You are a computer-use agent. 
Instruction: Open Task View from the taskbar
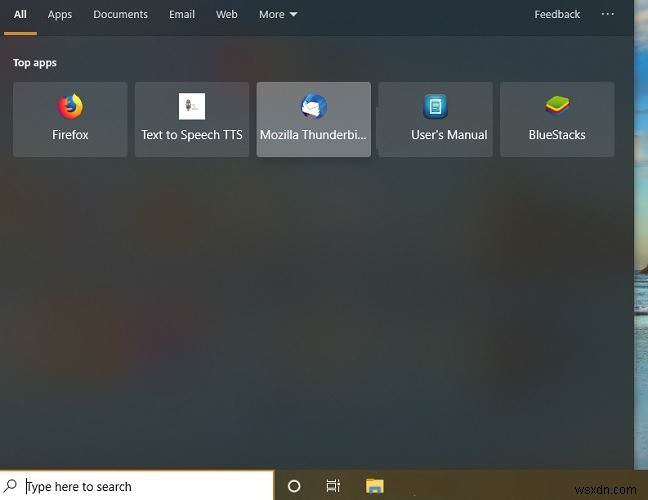click(333, 486)
